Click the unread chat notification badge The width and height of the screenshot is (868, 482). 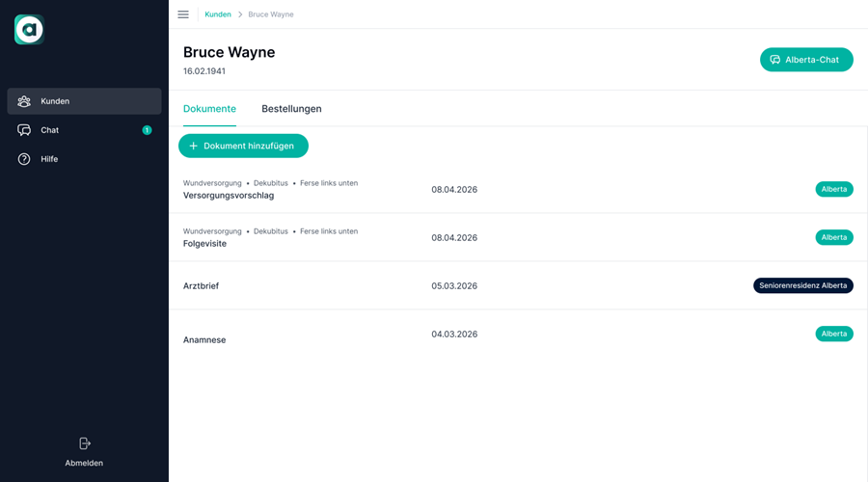[x=147, y=130]
